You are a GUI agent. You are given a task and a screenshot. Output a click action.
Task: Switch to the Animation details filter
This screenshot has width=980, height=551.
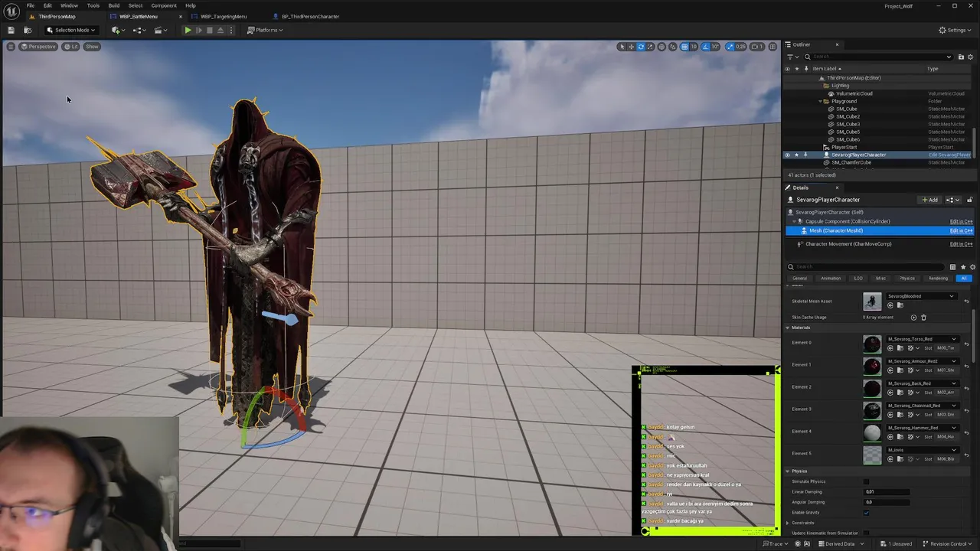click(x=831, y=279)
